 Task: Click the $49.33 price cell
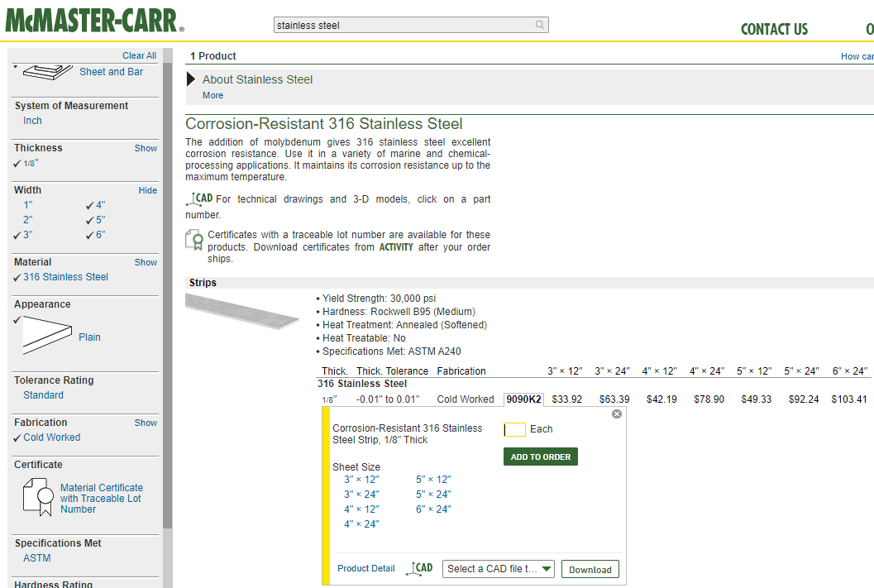[x=757, y=399]
